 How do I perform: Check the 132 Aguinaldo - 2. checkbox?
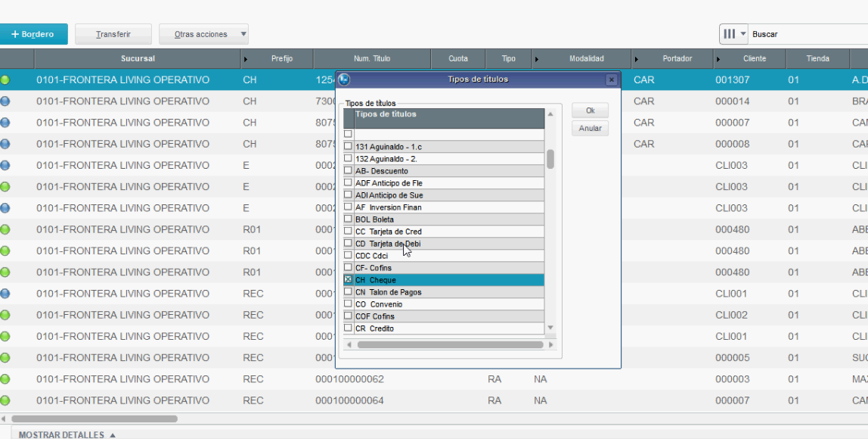[x=349, y=158]
